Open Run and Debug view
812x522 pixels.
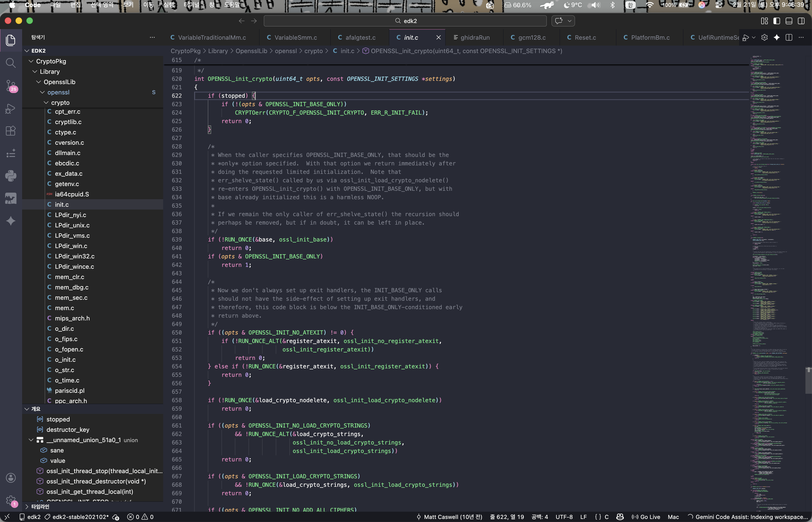11,109
